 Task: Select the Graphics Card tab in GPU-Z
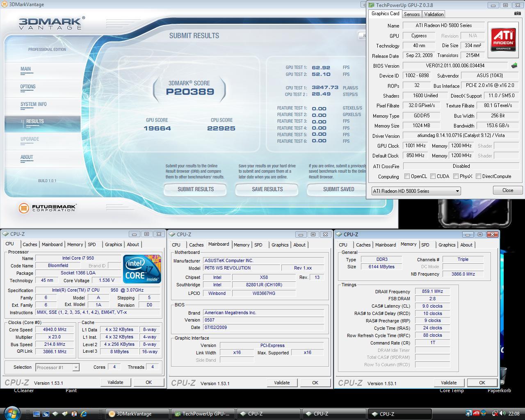385,14
